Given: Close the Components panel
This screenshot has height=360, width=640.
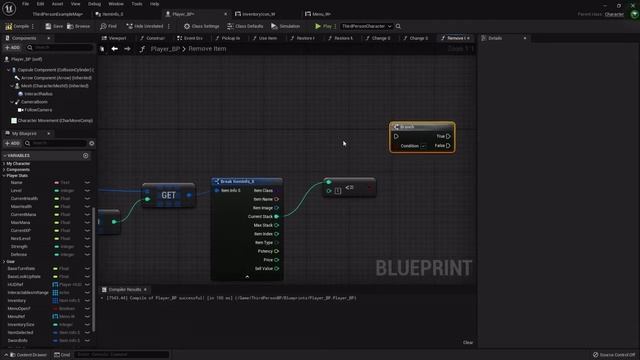Looking at the screenshot, I should [x=49, y=38].
